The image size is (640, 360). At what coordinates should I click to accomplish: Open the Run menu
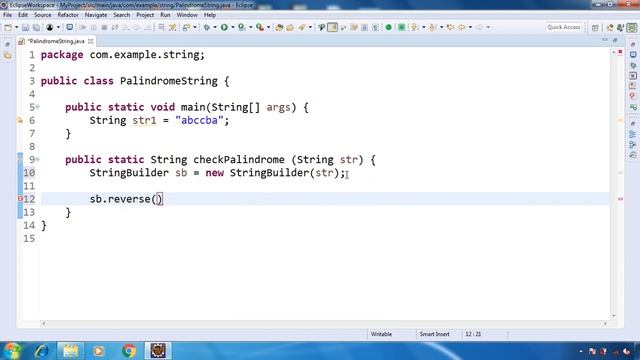click(165, 15)
